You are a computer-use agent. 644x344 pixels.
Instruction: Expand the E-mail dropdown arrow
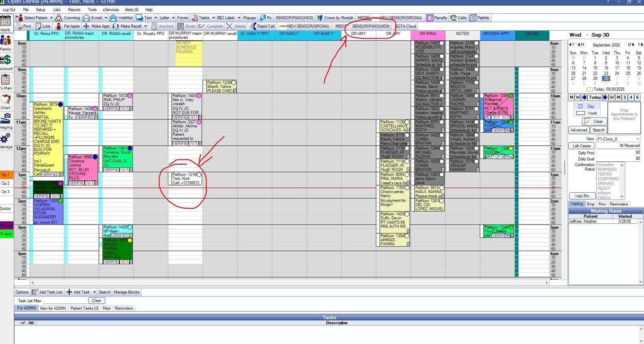pyautogui.click(x=106, y=18)
